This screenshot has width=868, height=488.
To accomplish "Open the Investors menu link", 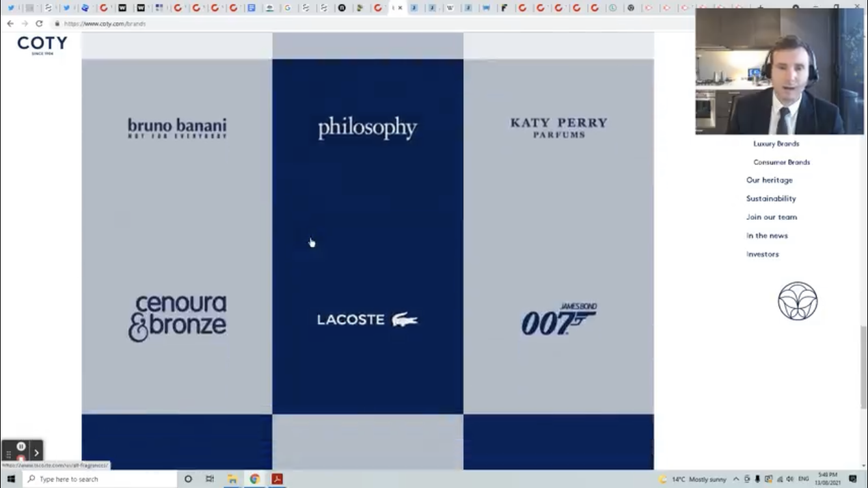I will point(763,254).
